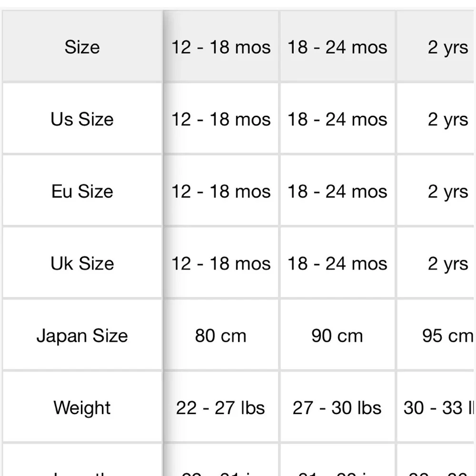Select the 2 yrs header column
This screenshot has width=476, height=476.
pos(436,47)
